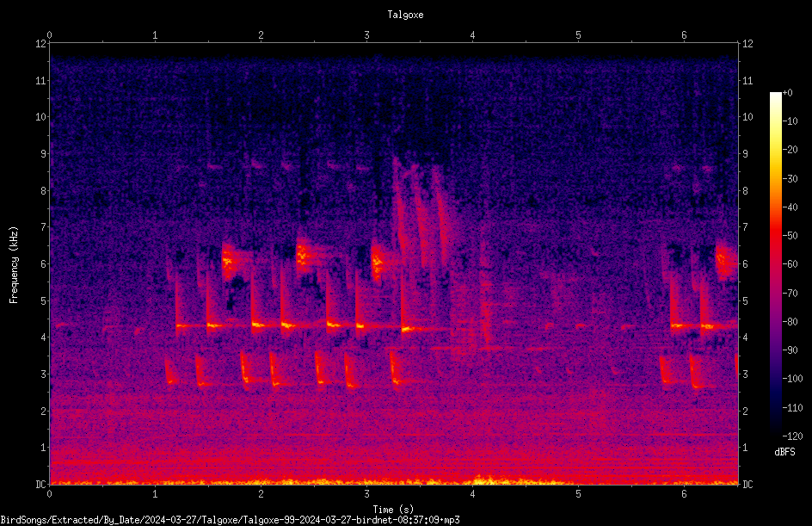This screenshot has width=812, height=526.
Task: Click the file path text at bottom
Action: (x=230, y=520)
